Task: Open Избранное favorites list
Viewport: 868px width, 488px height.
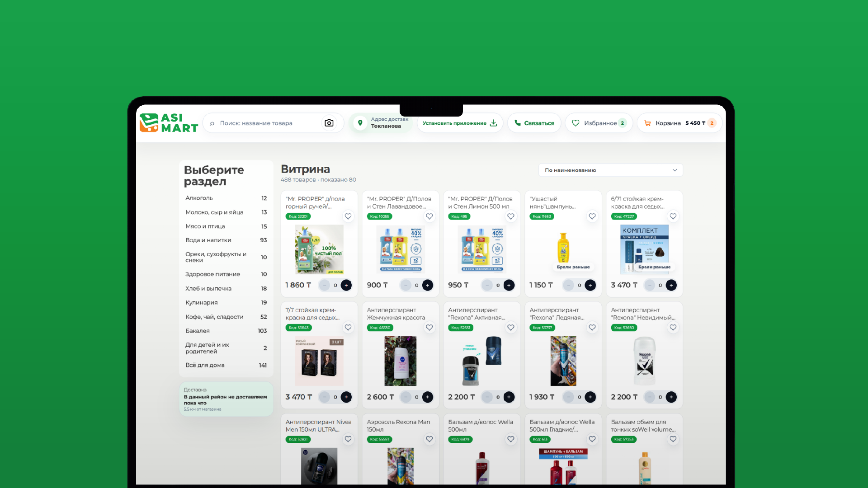Action: coord(599,123)
